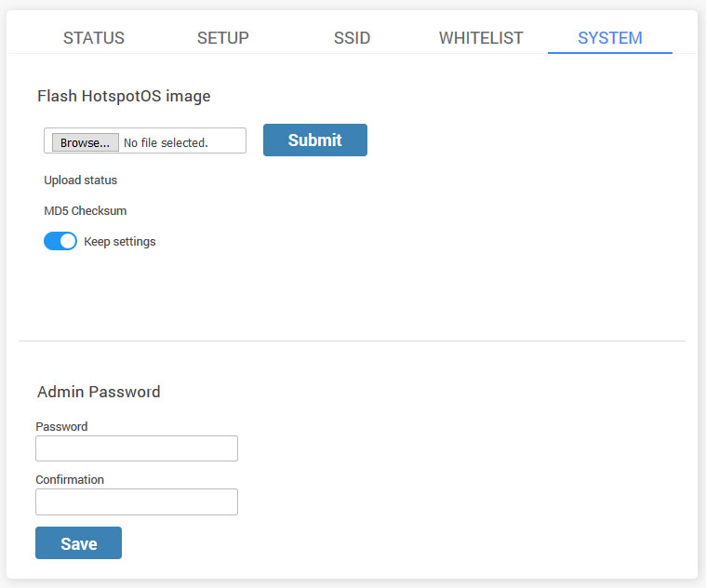Open the STATUS tab
Screen dimensions: 706x588
[94, 38]
